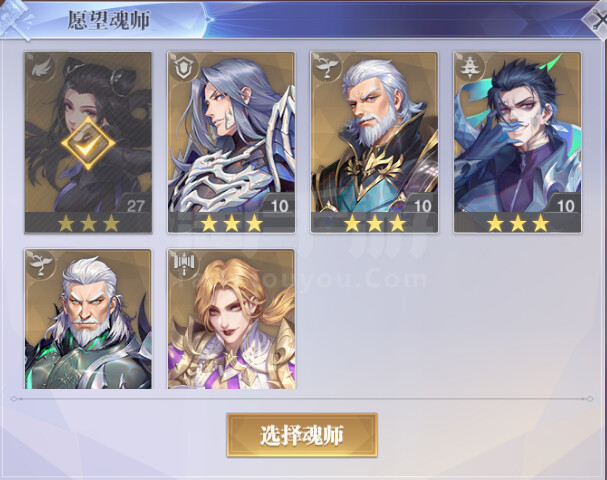
Task: Click the three-star bar of the grey-bearded elder card
Action: click(374, 223)
